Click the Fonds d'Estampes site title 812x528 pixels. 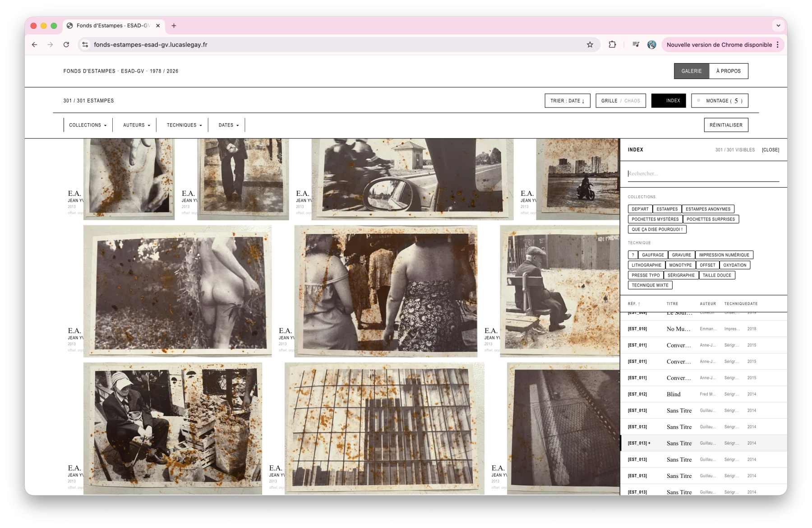121,71
